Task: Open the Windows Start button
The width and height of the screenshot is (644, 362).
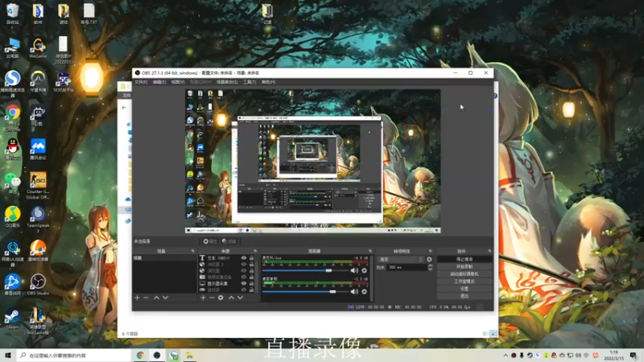Action: pos(8,356)
